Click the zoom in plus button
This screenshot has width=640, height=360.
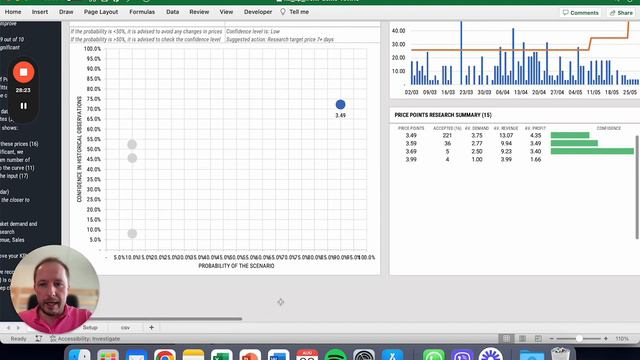pos(606,339)
